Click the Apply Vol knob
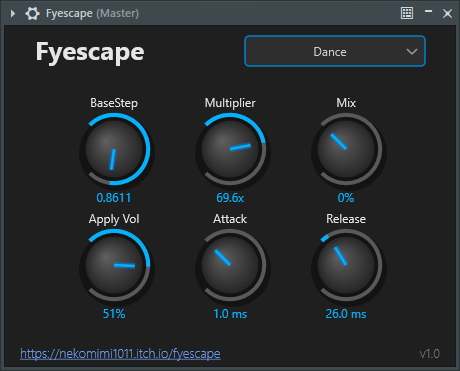 115,265
